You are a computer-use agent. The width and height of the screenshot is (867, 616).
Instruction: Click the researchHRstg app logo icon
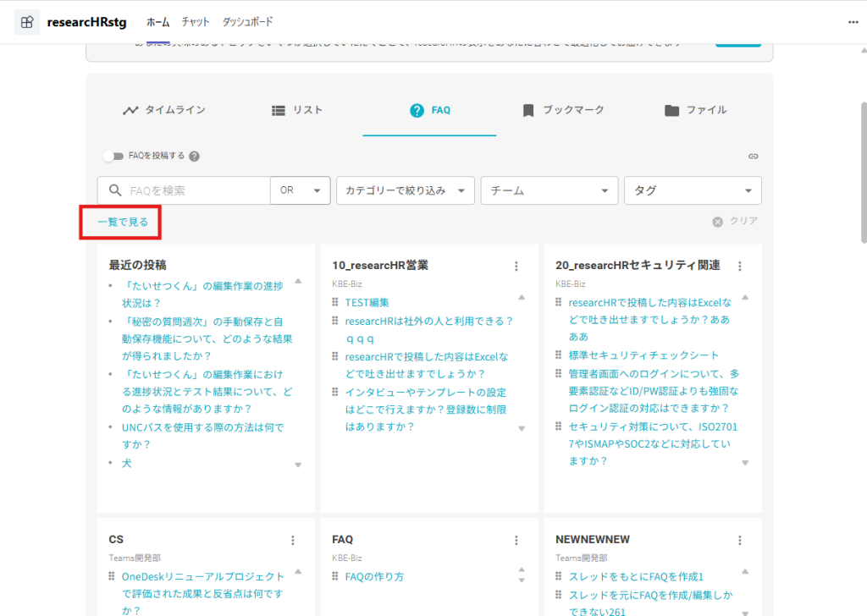coord(27,22)
